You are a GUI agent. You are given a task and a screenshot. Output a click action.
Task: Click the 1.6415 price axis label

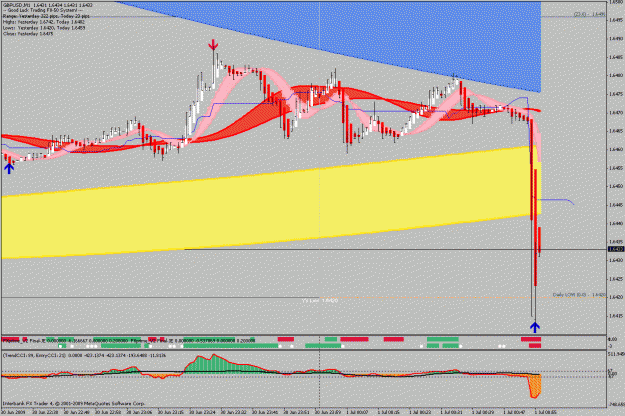pos(616,316)
